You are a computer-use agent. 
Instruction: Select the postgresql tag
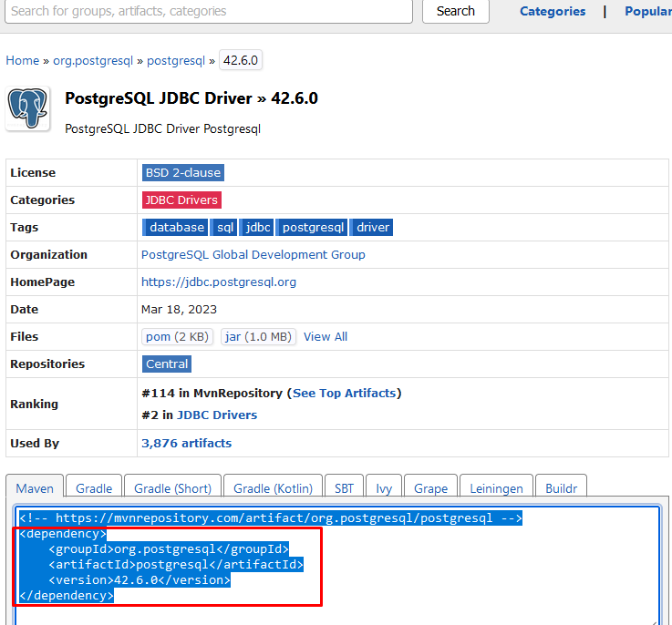point(311,227)
